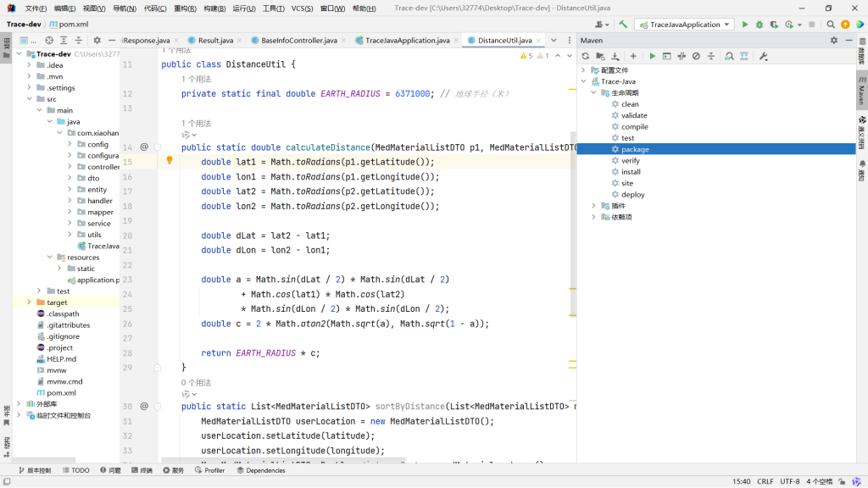Click locate file crosshair icon in project panel

(49, 40)
